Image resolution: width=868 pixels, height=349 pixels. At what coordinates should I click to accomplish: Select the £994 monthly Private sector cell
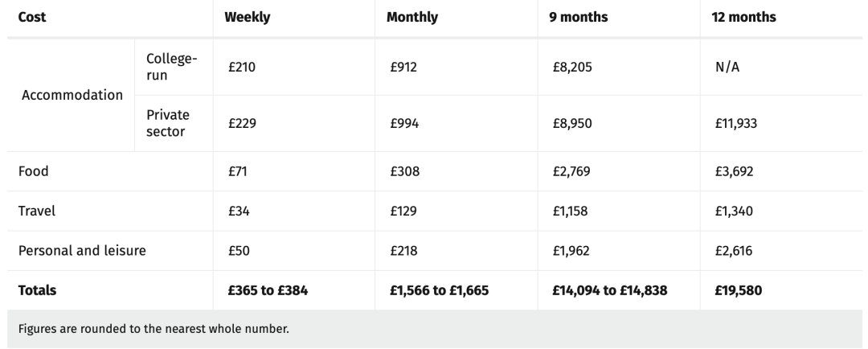(x=404, y=124)
